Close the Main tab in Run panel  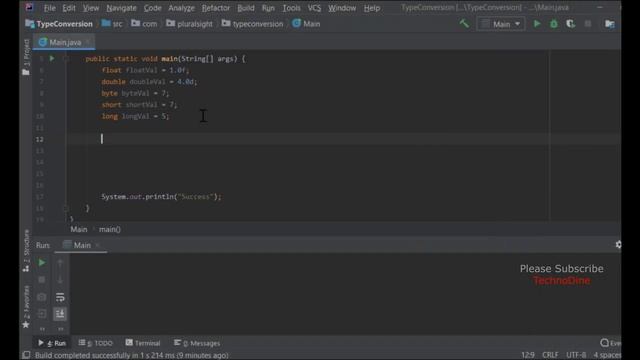[x=97, y=245]
